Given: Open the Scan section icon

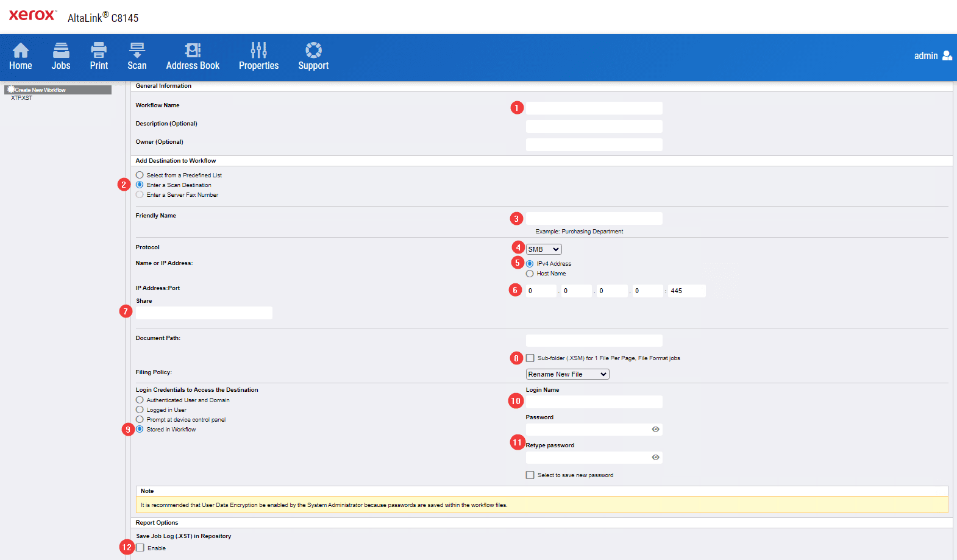Looking at the screenshot, I should click(137, 50).
